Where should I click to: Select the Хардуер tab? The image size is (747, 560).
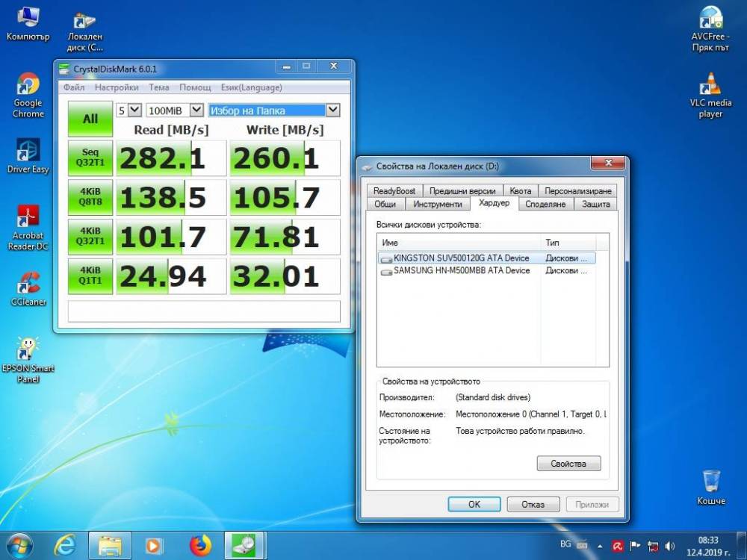click(x=494, y=203)
